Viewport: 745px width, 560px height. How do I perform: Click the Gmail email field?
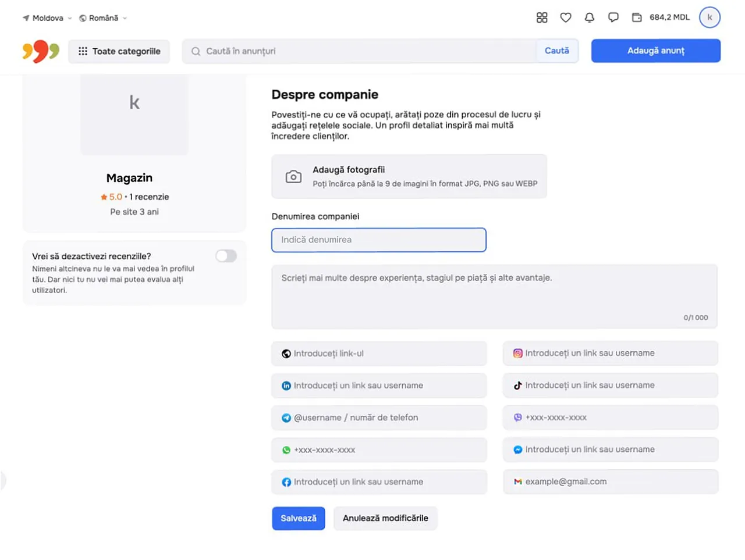click(x=611, y=481)
